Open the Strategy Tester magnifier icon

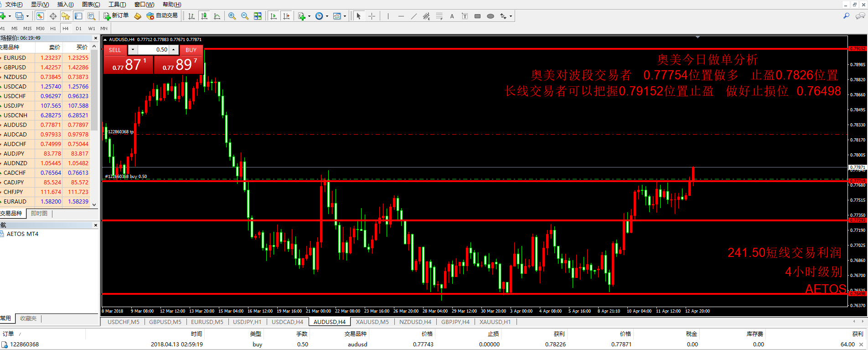[91, 16]
